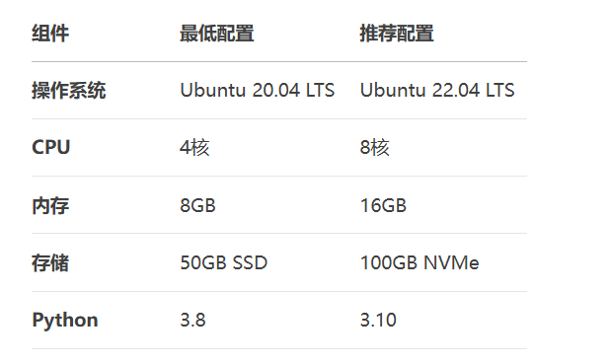Click the 100GB NVMe cell

[x=420, y=262]
